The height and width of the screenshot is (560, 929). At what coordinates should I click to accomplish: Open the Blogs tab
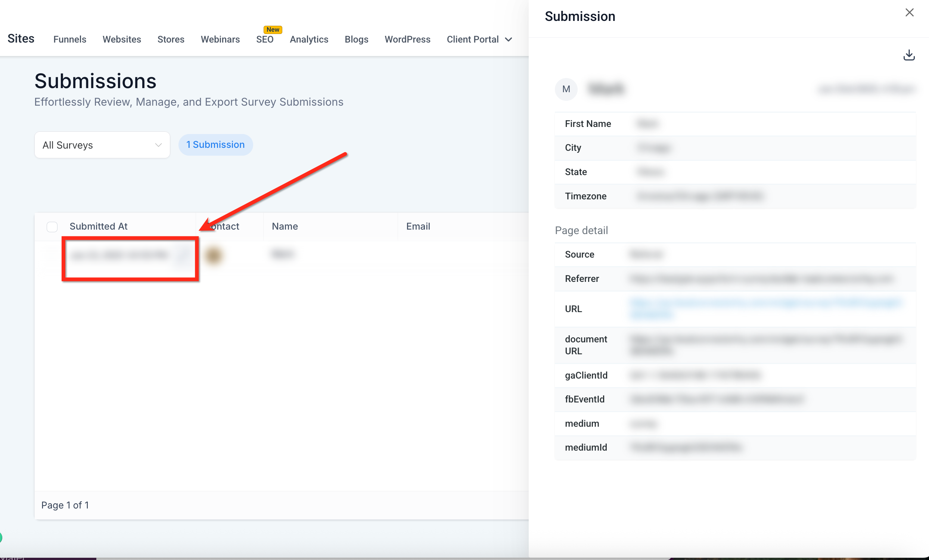(356, 39)
